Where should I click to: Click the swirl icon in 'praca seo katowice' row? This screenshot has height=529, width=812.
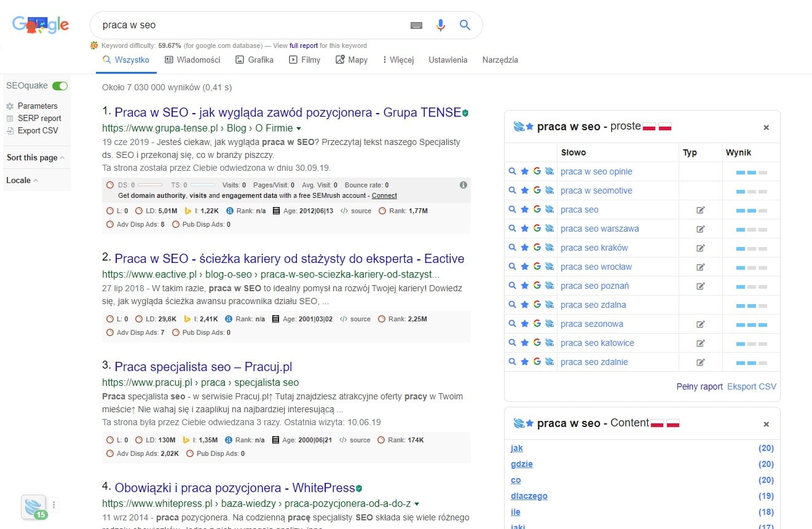click(x=549, y=343)
